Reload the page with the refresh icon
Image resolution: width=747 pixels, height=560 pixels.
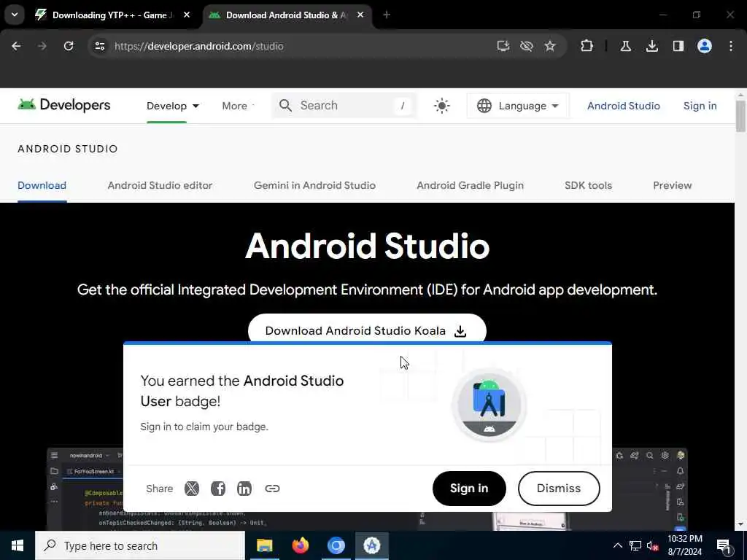point(69,46)
